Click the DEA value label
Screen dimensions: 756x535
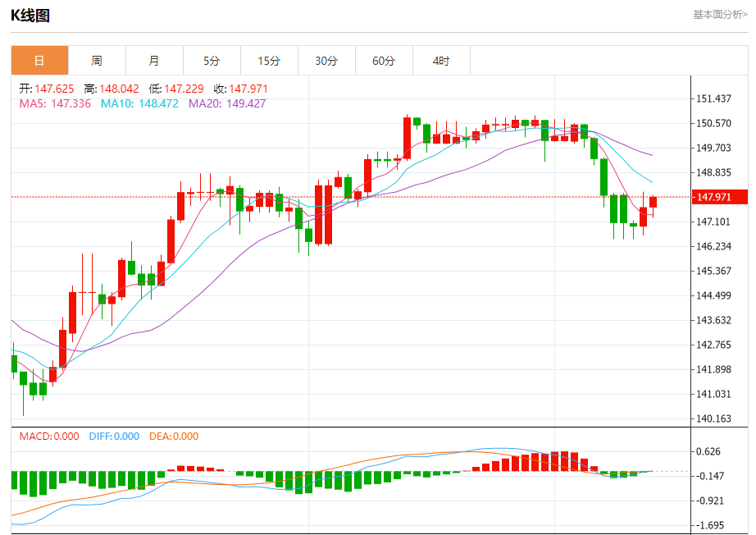pyautogui.click(x=173, y=437)
